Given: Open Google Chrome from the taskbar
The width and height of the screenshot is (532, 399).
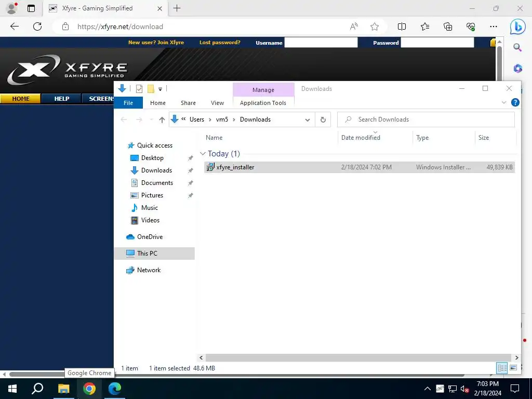Looking at the screenshot, I should 89,389.
